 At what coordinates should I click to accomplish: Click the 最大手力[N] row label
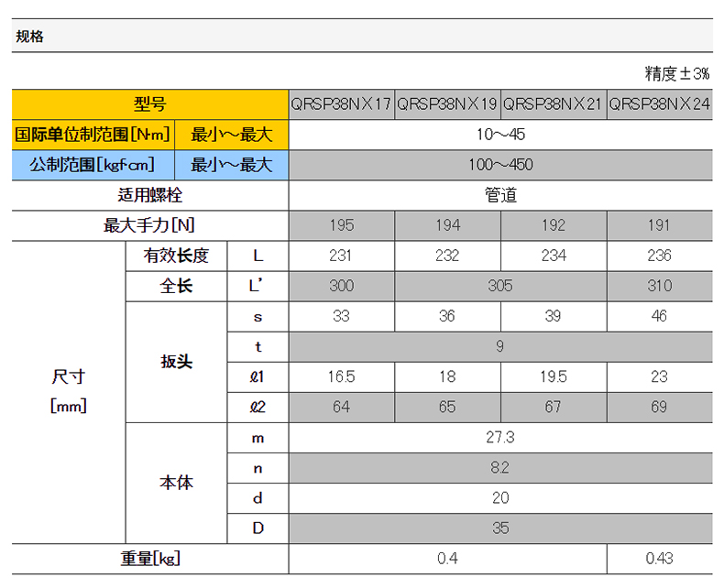149,225
